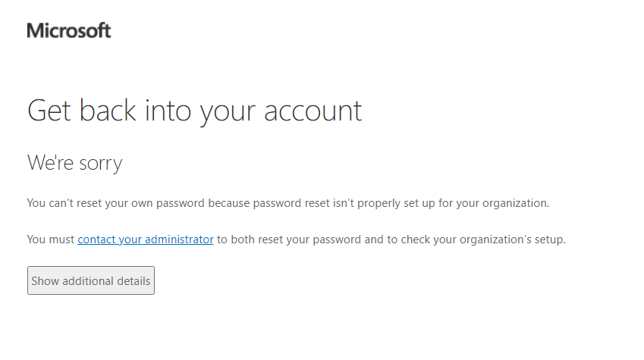
Task: Click the We're sorry subheading
Action: pyautogui.click(x=75, y=163)
